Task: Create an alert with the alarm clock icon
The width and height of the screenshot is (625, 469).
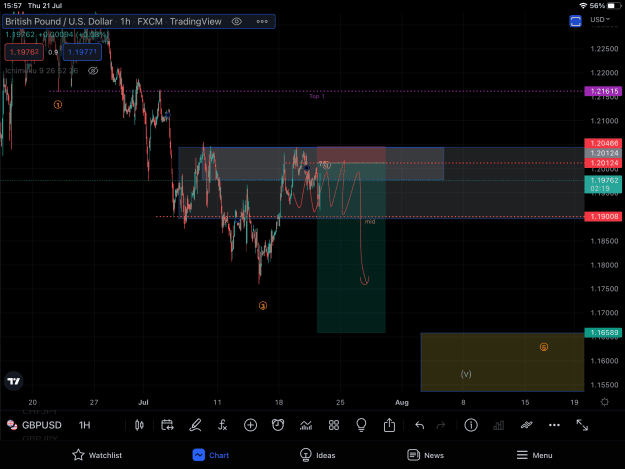Action: tap(278, 425)
